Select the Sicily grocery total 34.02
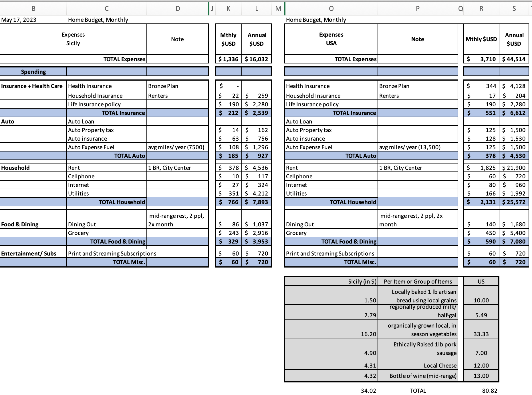 pyautogui.click(x=368, y=391)
